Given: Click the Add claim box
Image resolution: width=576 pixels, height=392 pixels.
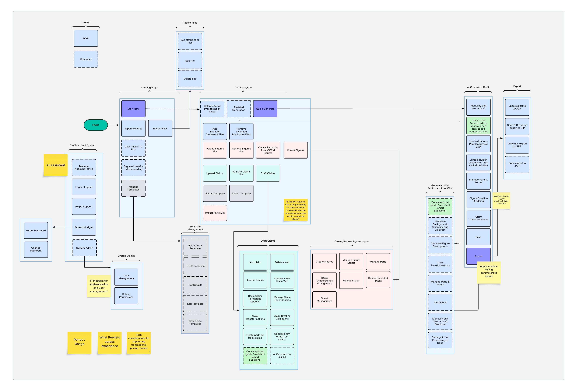Looking at the screenshot, I should coord(255,262).
